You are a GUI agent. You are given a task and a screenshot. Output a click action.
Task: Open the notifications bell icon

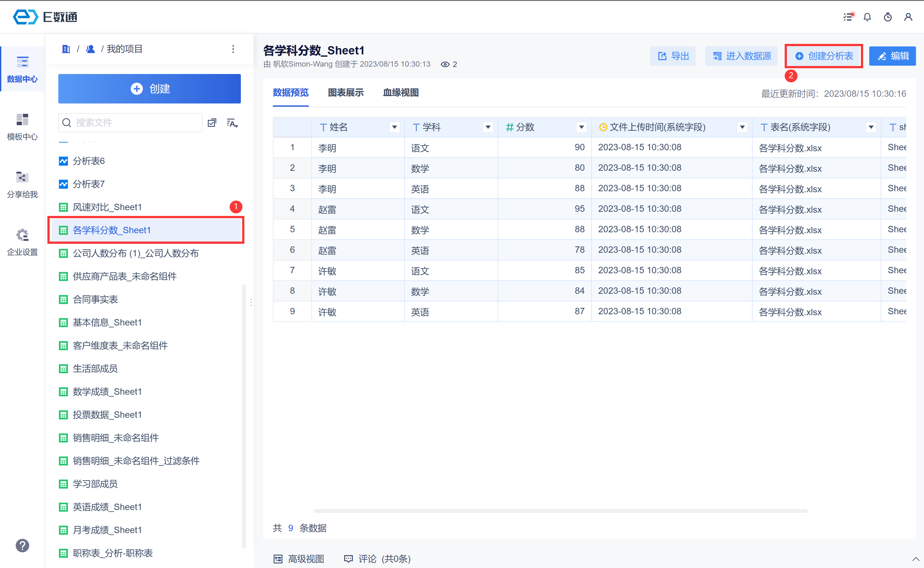click(x=867, y=17)
